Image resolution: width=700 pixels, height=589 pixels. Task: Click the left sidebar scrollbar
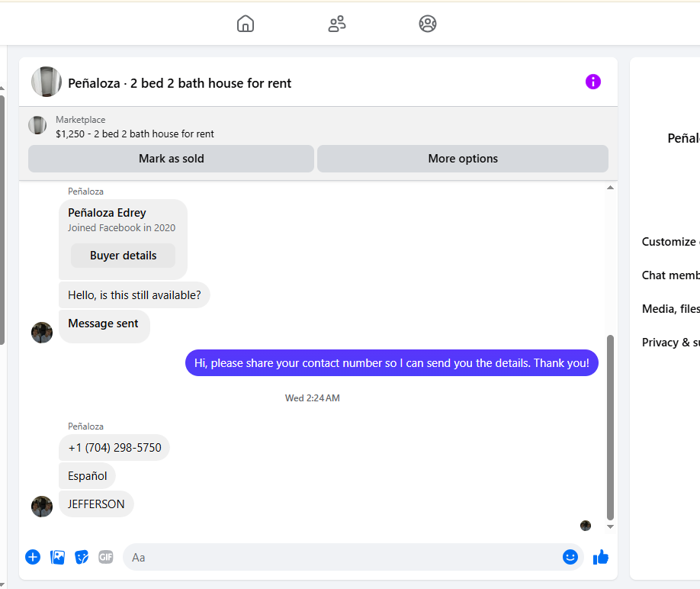(2, 220)
